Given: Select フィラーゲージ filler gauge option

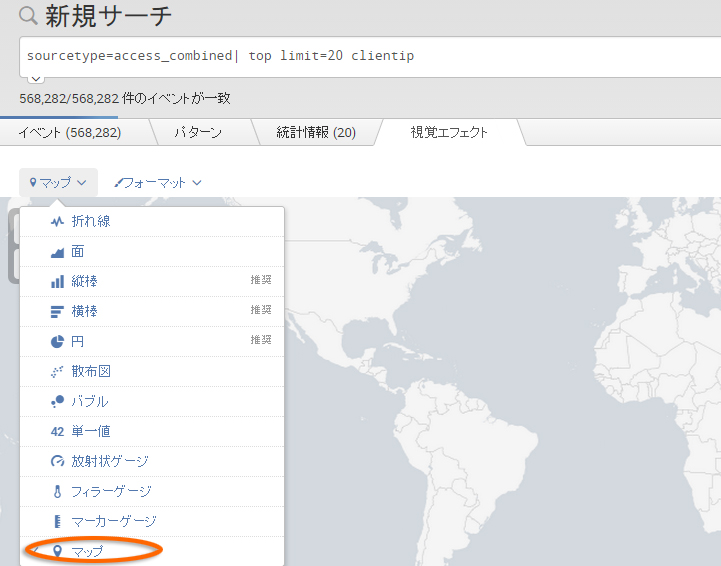Looking at the screenshot, I should coord(152,492).
